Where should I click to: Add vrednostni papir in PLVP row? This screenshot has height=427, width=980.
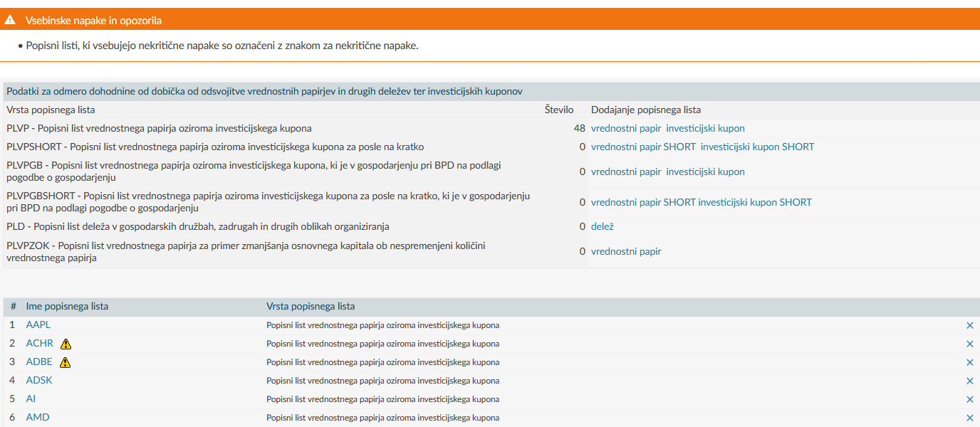tap(626, 128)
